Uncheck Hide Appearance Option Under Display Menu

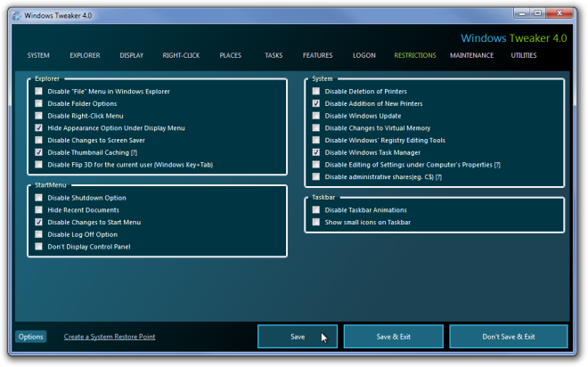[38, 128]
